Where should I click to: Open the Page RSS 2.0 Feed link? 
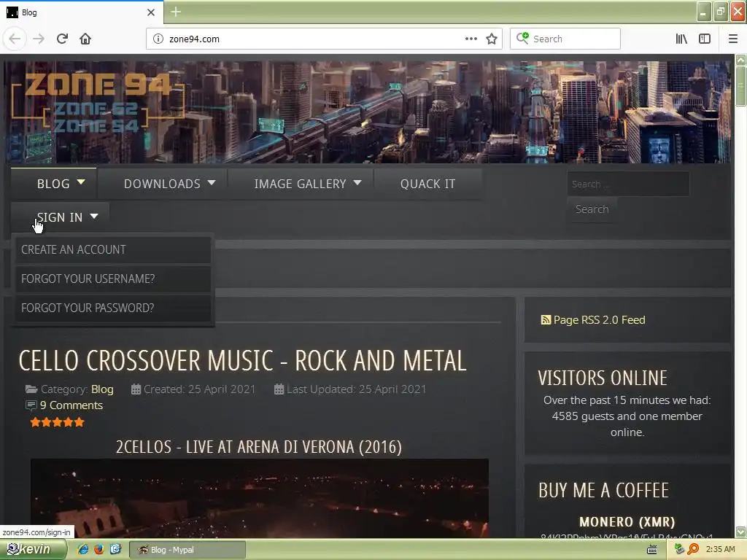(600, 320)
